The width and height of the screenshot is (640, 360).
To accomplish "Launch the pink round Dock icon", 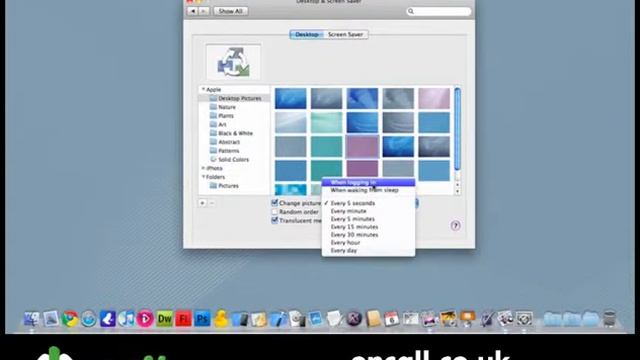I will pos(145,319).
